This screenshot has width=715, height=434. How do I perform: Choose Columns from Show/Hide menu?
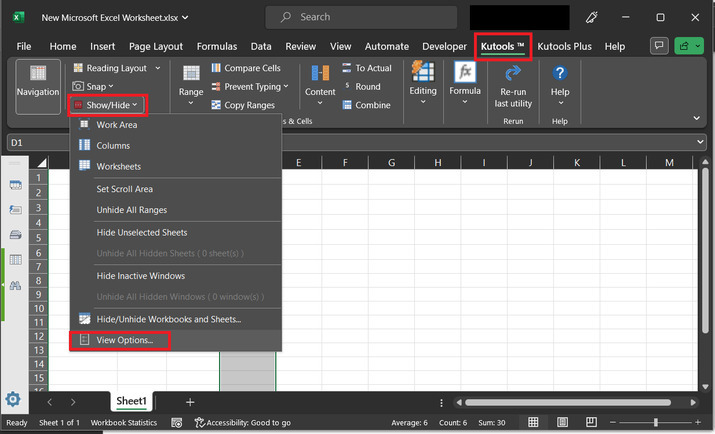176,146
